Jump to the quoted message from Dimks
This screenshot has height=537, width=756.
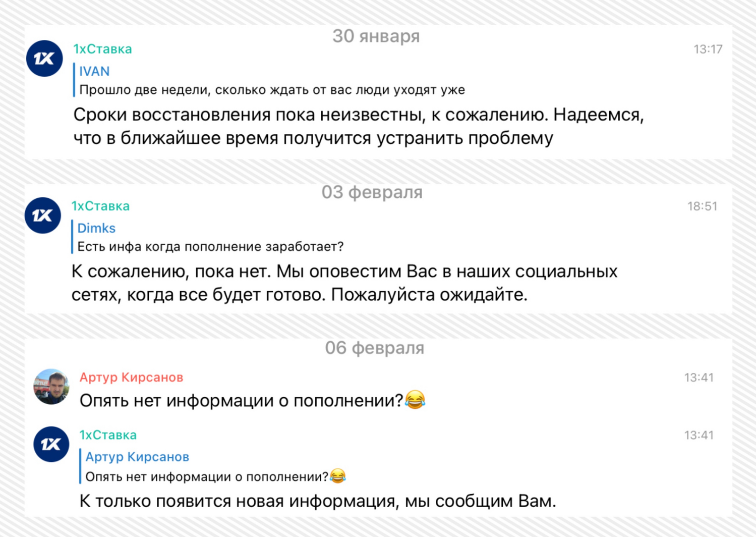pos(96,228)
